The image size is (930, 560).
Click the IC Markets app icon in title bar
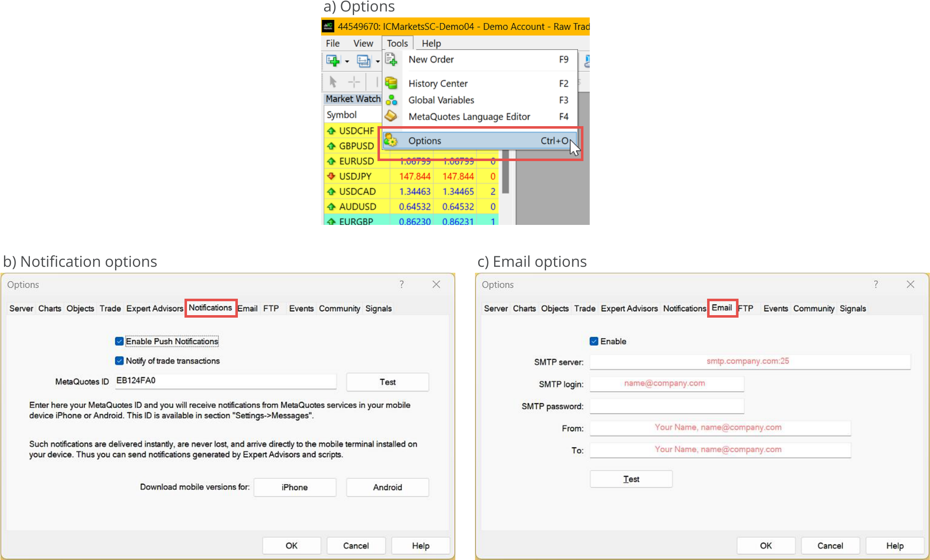[x=328, y=26]
